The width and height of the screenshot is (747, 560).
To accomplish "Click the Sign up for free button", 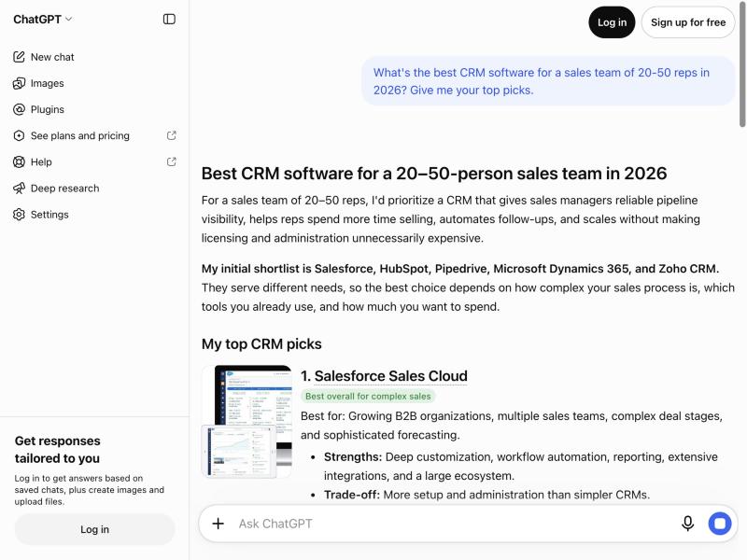I will (x=688, y=22).
